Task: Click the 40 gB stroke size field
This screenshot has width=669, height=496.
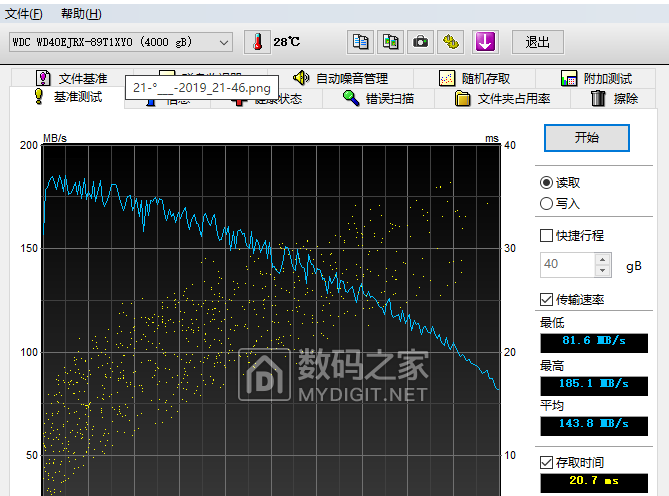Action: 567,265
